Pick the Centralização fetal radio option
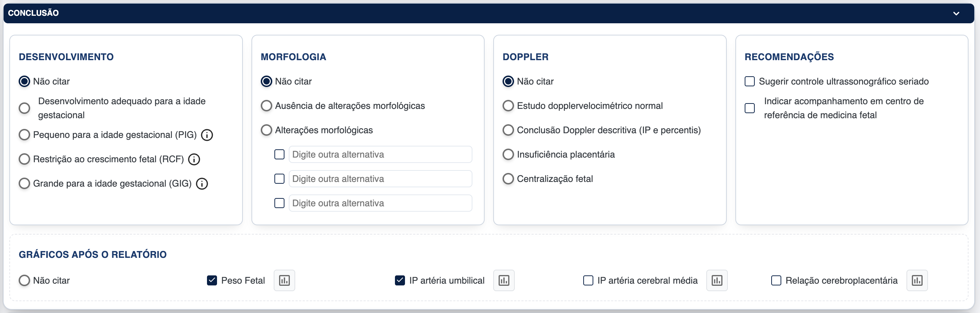980x313 pixels. (x=508, y=179)
